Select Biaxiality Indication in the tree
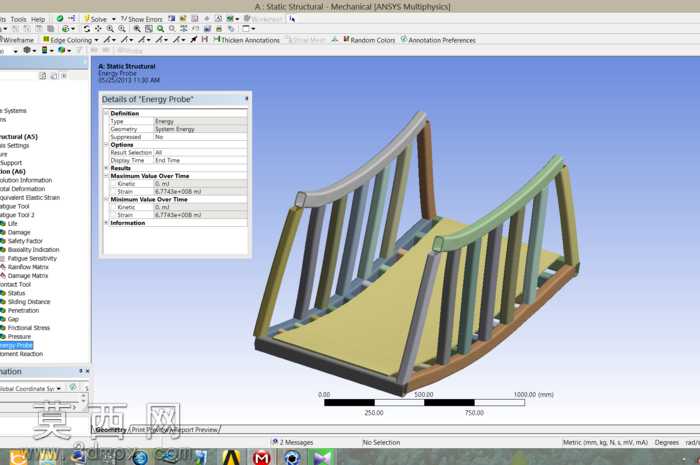Image resolution: width=700 pixels, height=465 pixels. click(x=33, y=249)
